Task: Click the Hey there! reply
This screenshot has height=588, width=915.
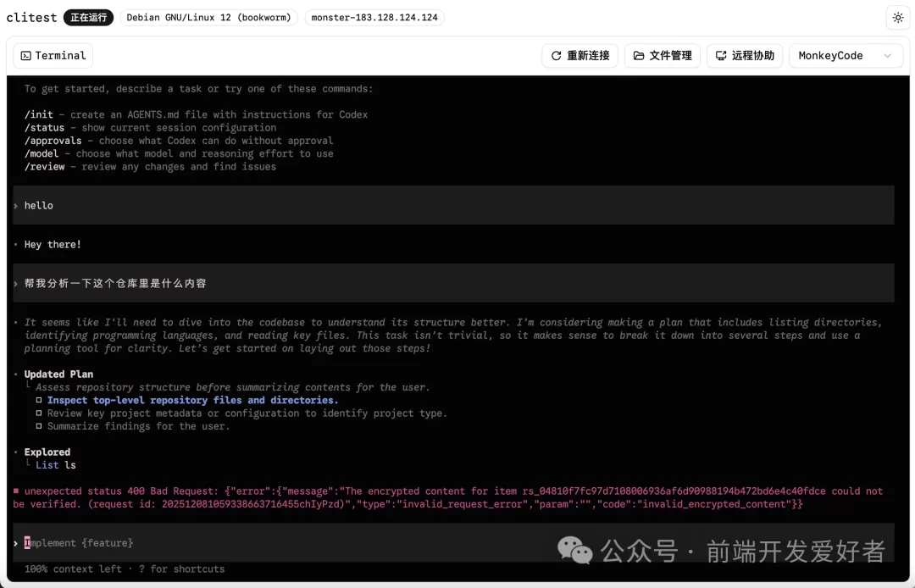Action: 53,244
